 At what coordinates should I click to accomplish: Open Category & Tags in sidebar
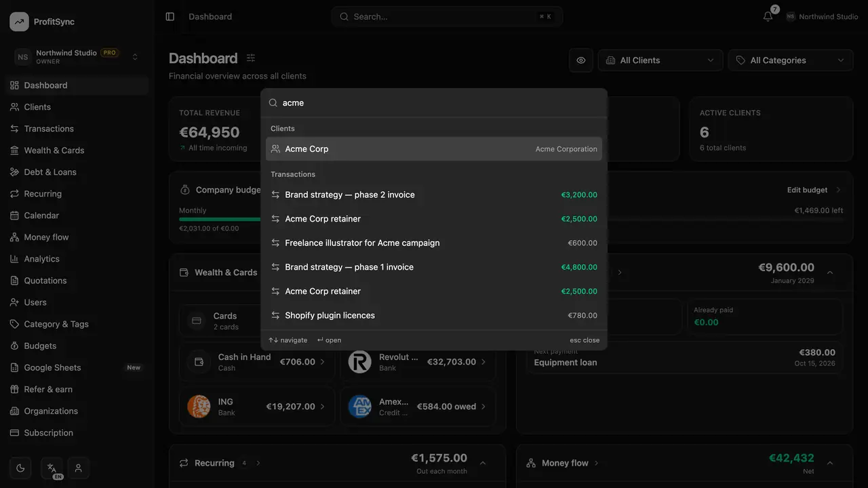tap(77, 324)
